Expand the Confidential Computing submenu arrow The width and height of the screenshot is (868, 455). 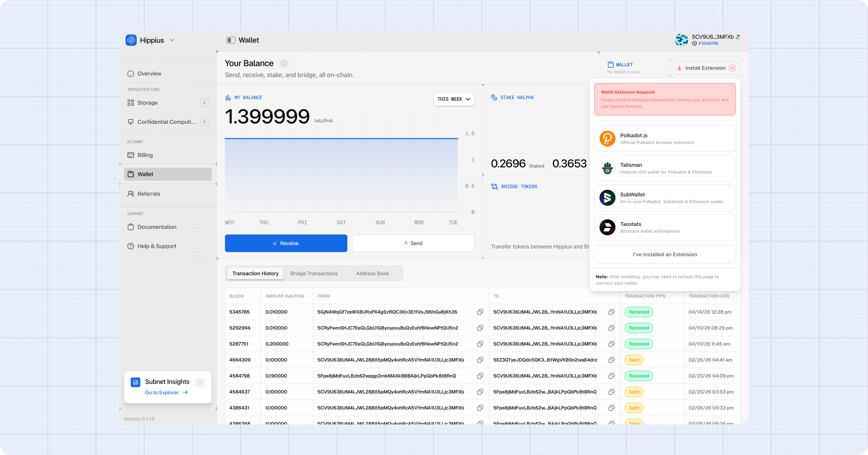[205, 122]
